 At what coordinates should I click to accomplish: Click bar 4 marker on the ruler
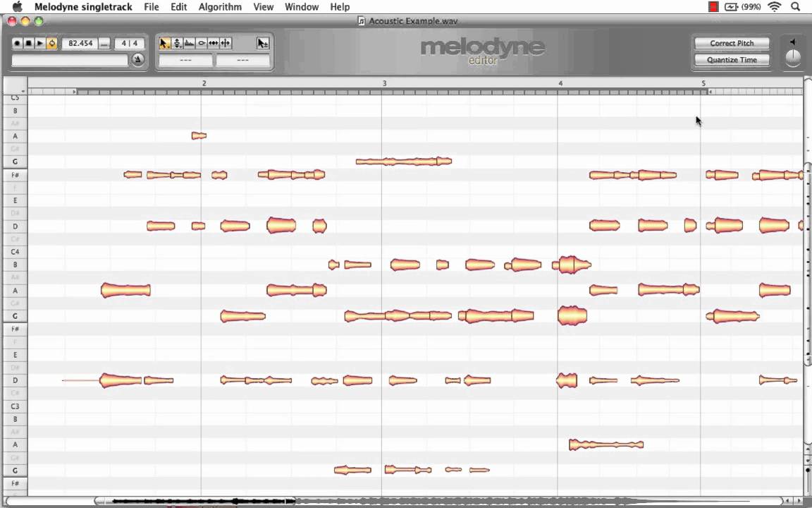[x=560, y=83]
